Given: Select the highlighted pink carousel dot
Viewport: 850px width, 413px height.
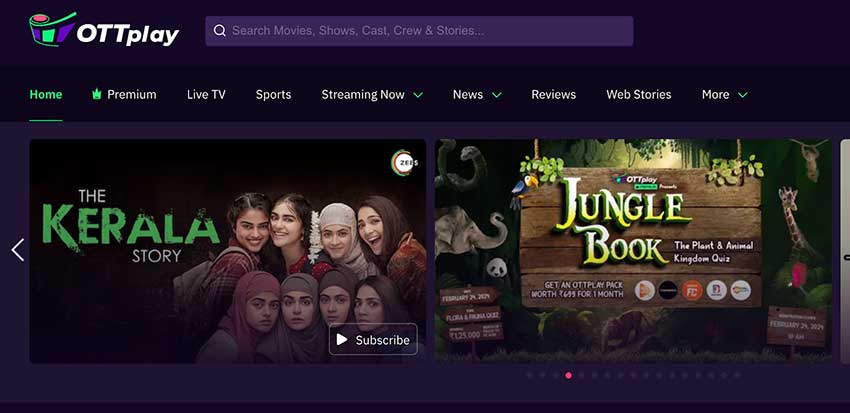Looking at the screenshot, I should coord(568,375).
